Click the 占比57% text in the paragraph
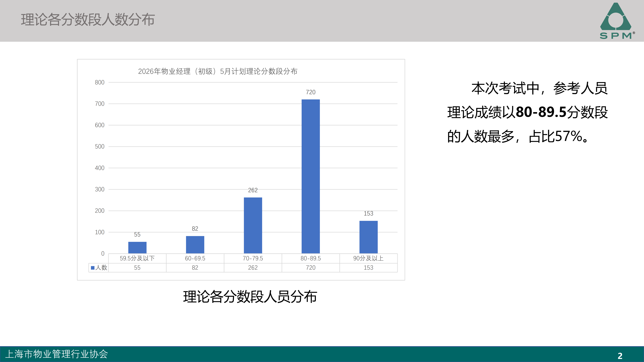Image resolution: width=644 pixels, height=362 pixels. [555, 136]
